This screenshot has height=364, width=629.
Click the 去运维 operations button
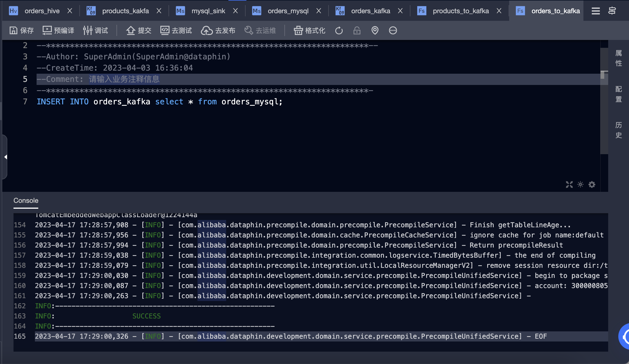pos(260,30)
